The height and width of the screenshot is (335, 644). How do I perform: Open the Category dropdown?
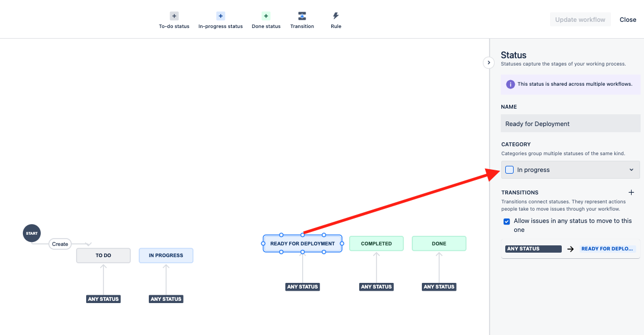632,169
